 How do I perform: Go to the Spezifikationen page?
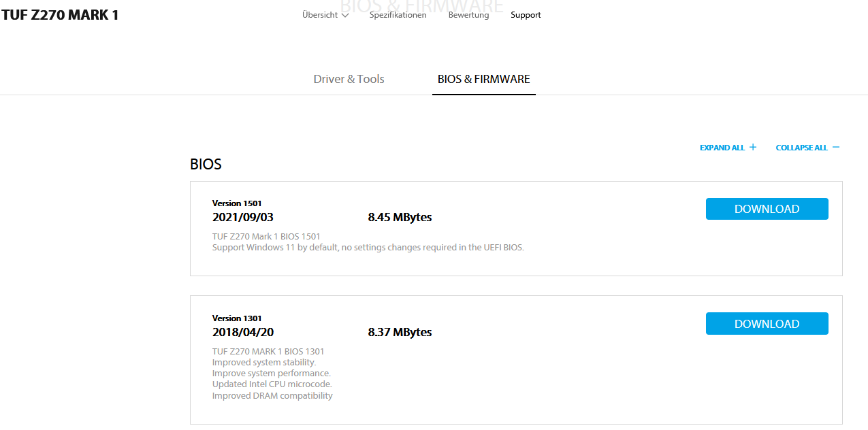coord(398,15)
